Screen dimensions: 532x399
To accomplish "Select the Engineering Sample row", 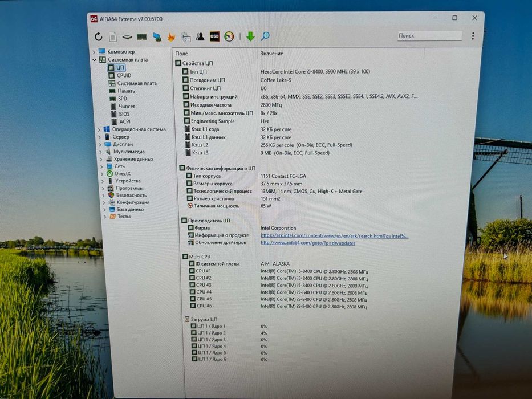I will (x=226, y=121).
